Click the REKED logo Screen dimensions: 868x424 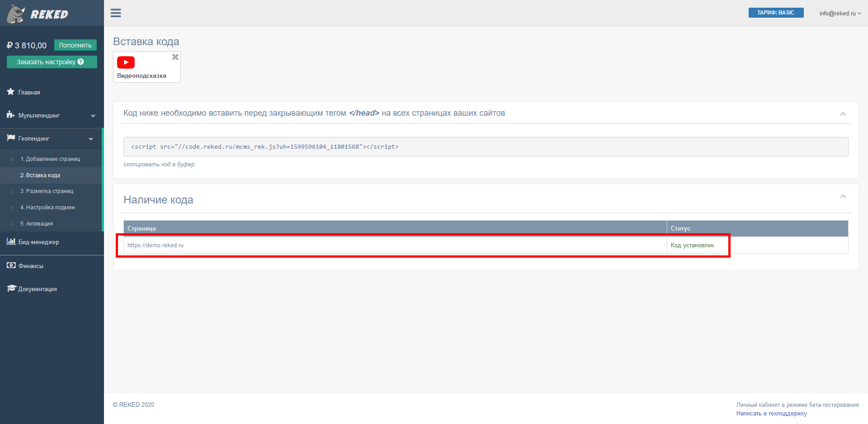point(38,14)
